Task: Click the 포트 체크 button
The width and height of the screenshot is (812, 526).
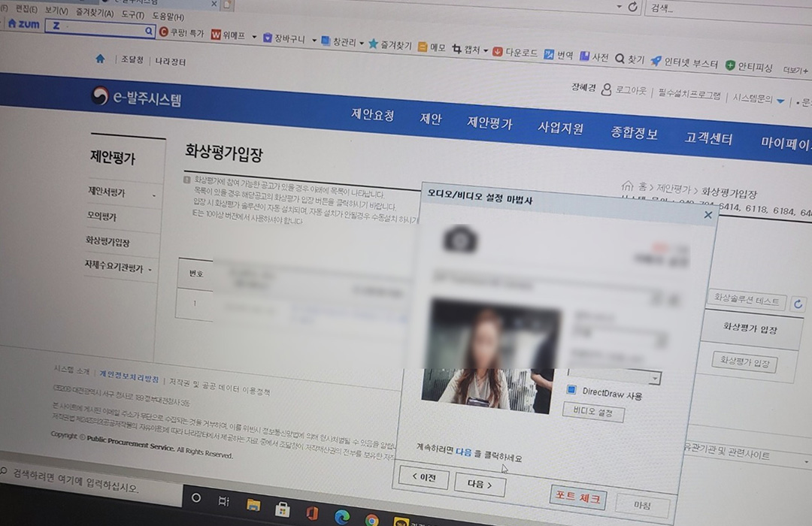Action: (x=578, y=497)
